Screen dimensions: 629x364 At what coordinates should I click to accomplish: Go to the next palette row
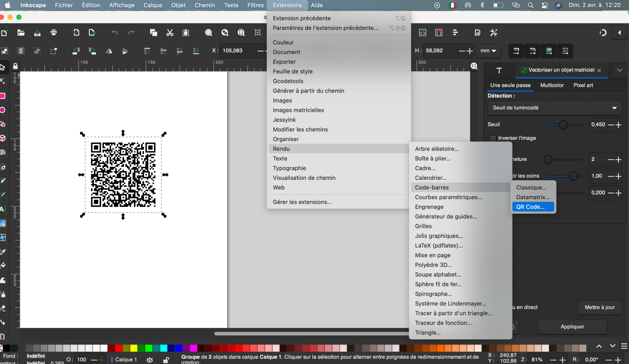tap(612, 346)
